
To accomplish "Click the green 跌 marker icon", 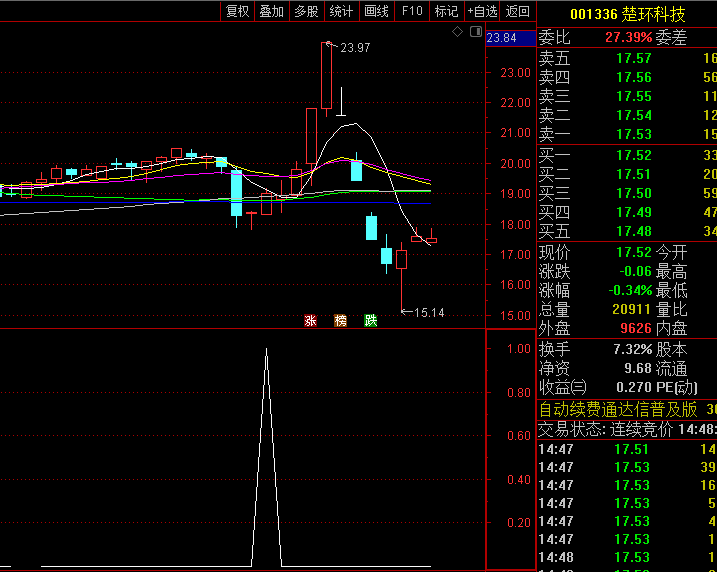I will click(371, 321).
